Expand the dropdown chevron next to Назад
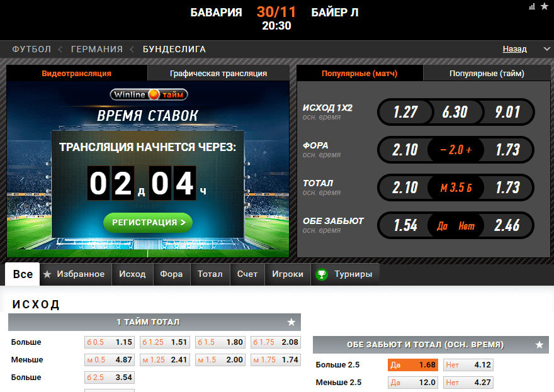The width and height of the screenshot is (554, 392). click(546, 49)
